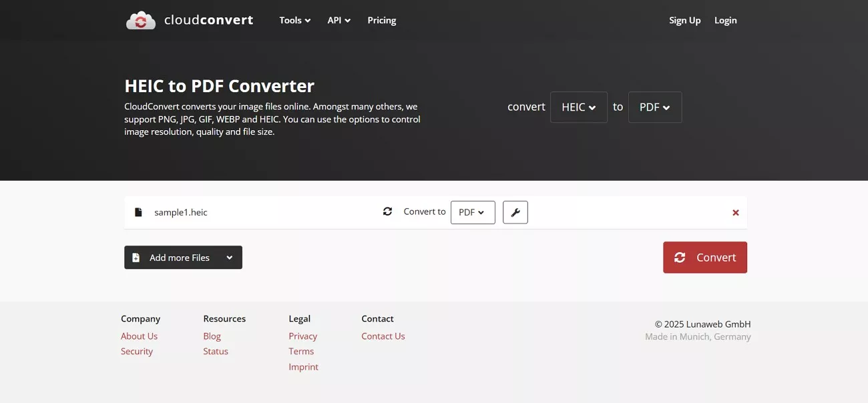
Task: Open conversion options with the wrench icon
Action: coord(515,212)
